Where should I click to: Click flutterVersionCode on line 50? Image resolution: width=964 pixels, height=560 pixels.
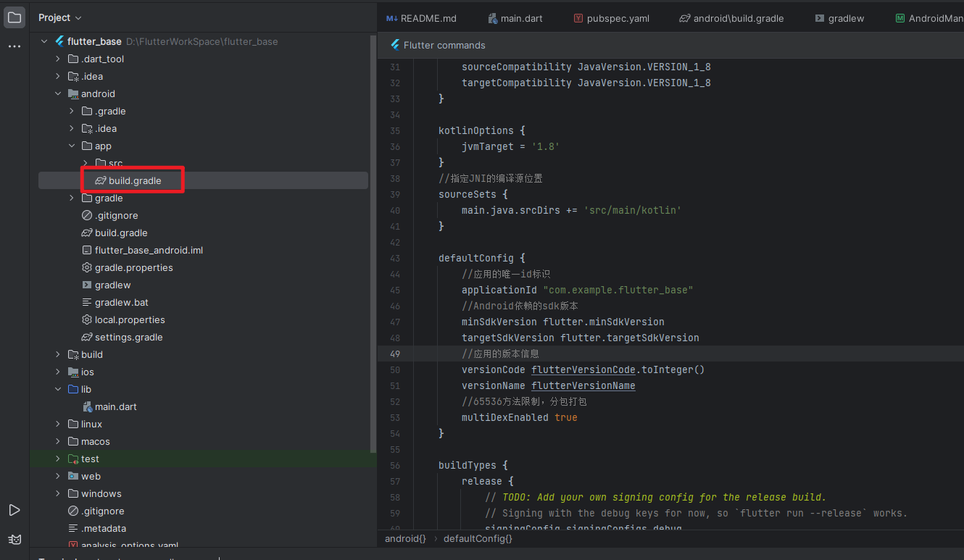(x=583, y=369)
